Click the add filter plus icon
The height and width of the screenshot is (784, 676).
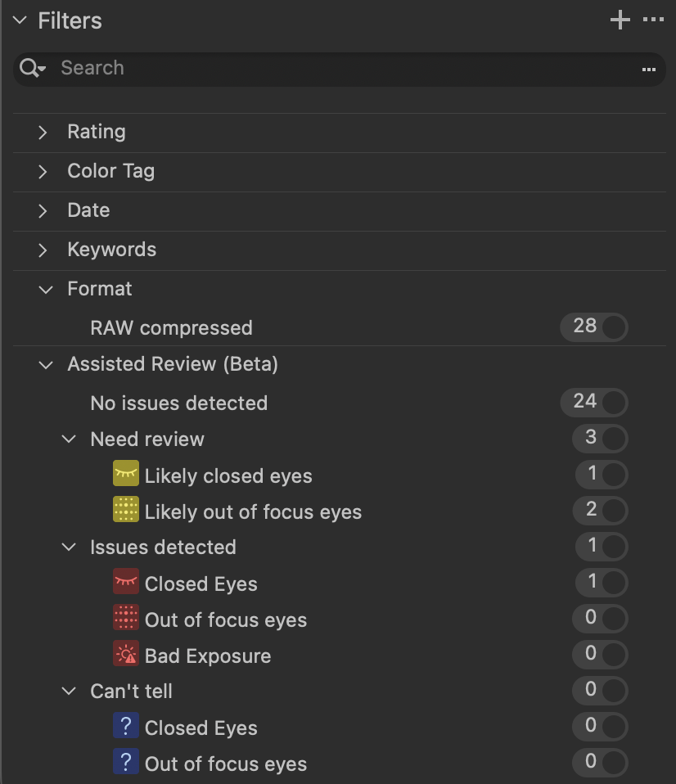tap(620, 20)
